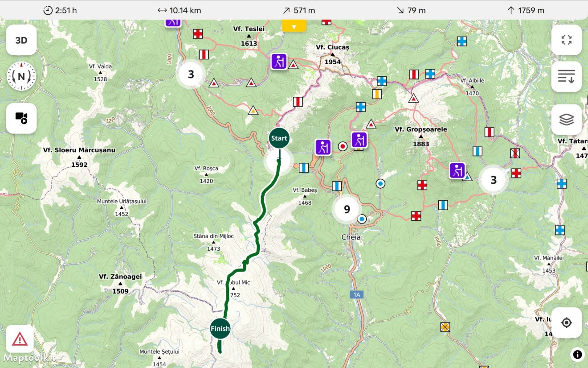Open the route list download panel
Screen dimensions: 588x368
point(567,77)
